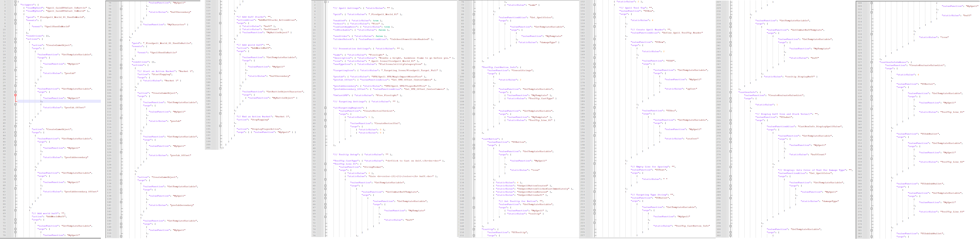This screenshot has width=980, height=239.
Task: Collapse the red highlighted fold marker at line 31
Action: tap(16, 95)
